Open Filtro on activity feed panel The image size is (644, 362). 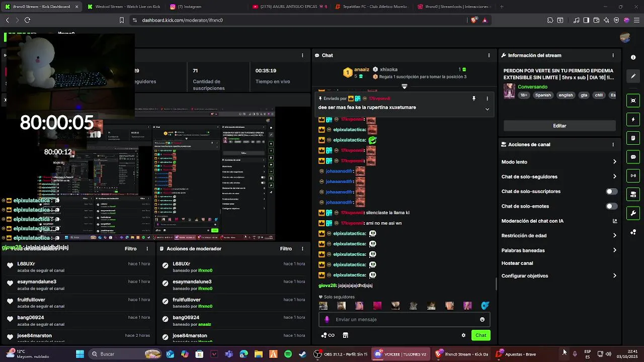130,248
